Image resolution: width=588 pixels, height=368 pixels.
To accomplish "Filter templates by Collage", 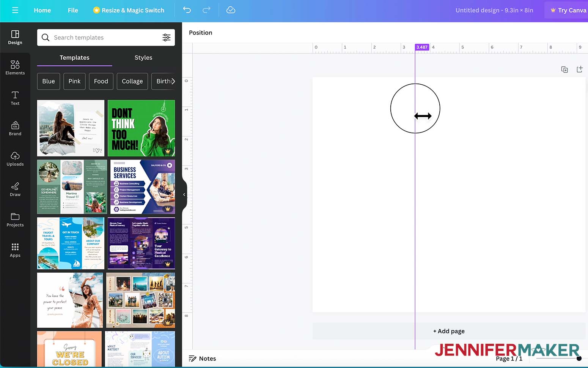I will 132,81.
